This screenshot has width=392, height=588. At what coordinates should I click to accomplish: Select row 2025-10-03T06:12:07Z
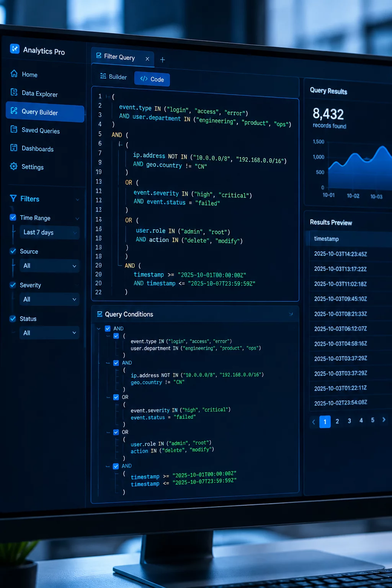pyautogui.click(x=351, y=328)
